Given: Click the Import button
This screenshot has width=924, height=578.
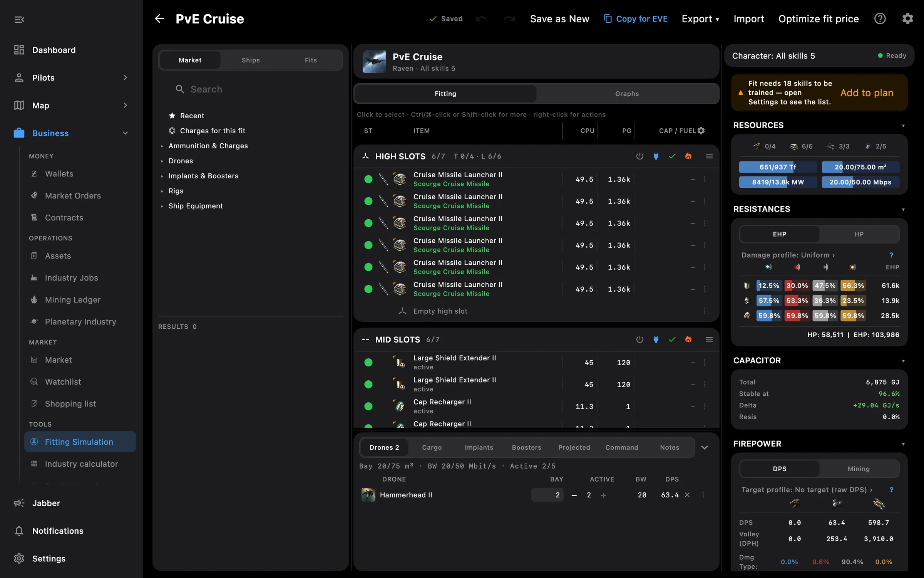Looking at the screenshot, I should (x=748, y=18).
